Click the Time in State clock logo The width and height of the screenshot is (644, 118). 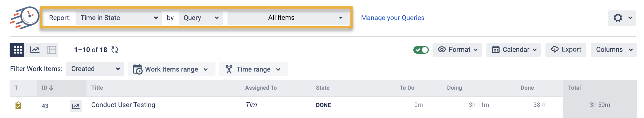point(25,17)
